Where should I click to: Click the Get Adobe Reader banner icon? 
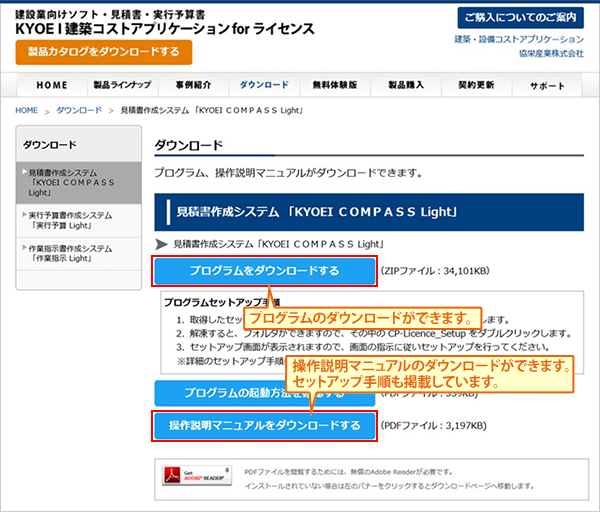(x=197, y=475)
